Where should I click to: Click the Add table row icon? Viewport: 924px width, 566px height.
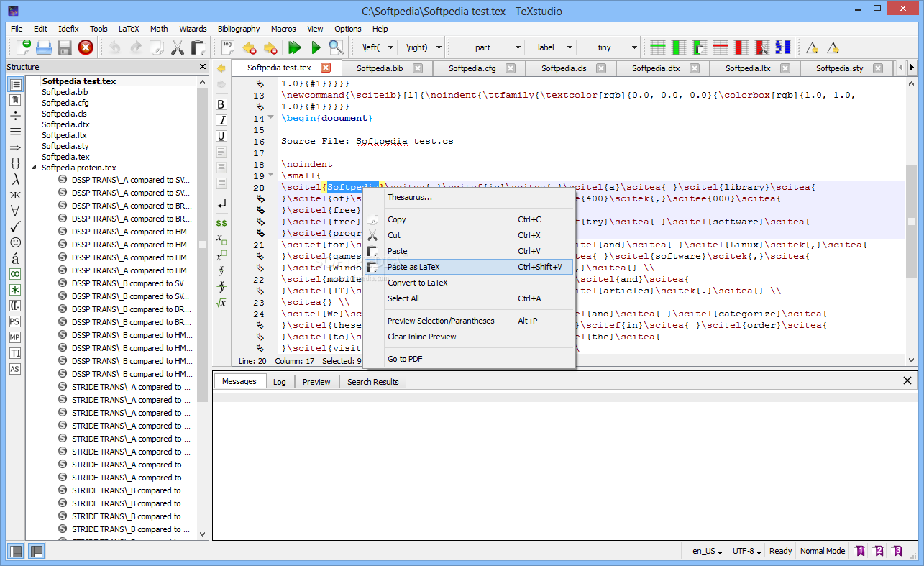point(658,47)
